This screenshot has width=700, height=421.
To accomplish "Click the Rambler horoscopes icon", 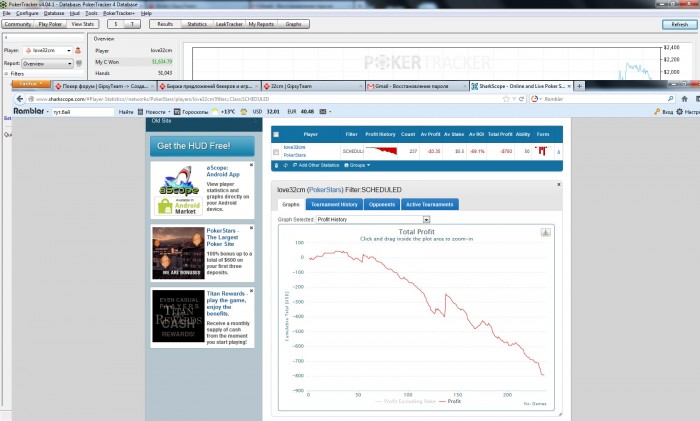I will [177, 112].
